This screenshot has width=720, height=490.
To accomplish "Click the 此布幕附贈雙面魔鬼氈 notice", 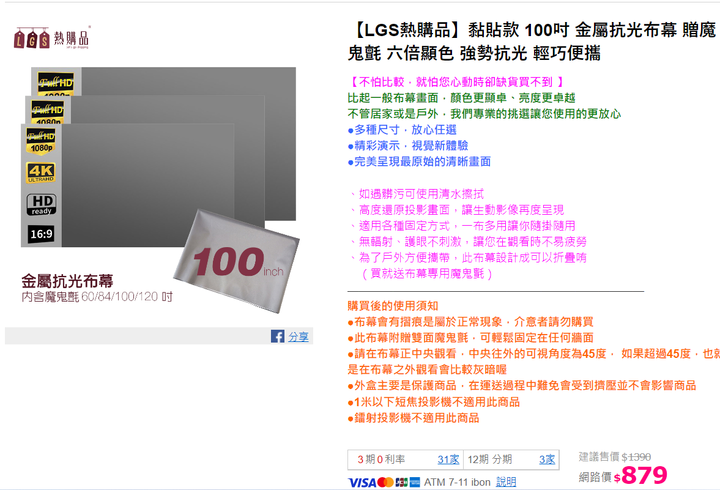I will click(x=471, y=338).
